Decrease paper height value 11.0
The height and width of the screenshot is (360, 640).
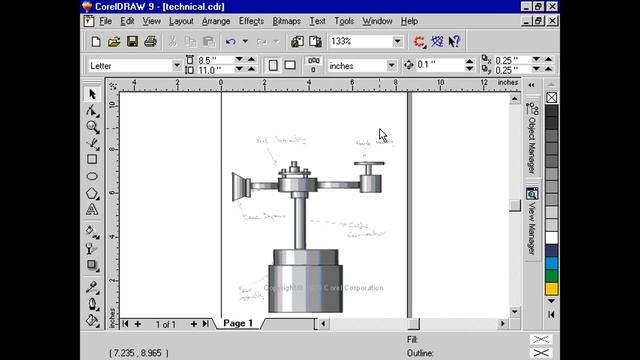pyautogui.click(x=239, y=70)
